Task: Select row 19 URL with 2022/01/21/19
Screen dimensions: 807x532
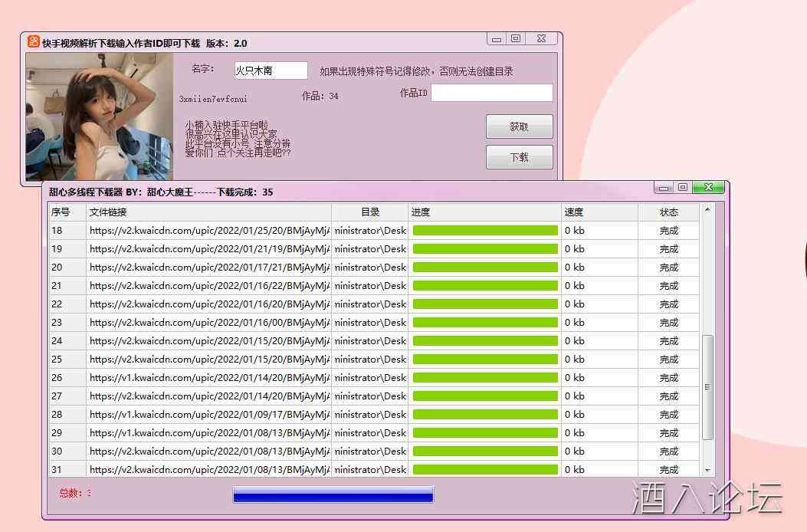Action: [209, 249]
